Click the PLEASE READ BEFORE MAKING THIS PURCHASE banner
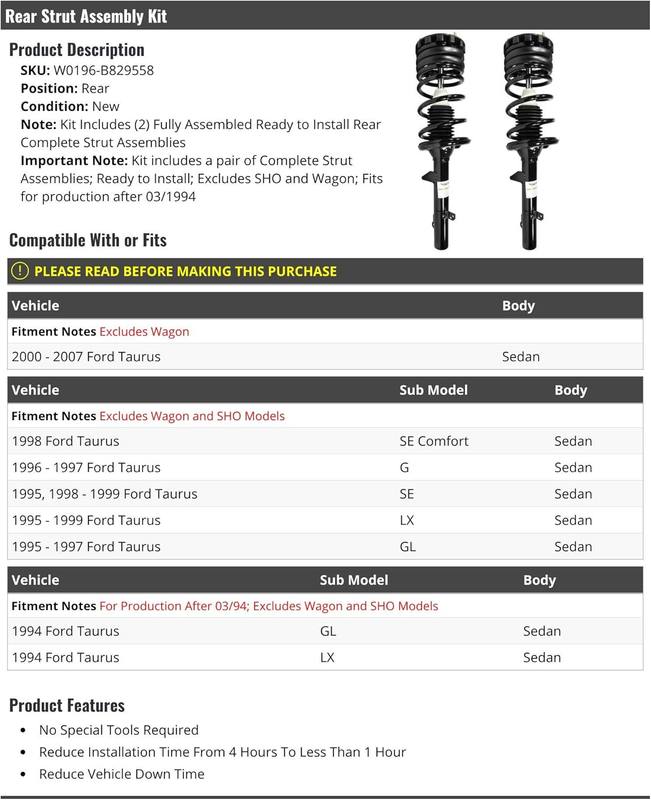 325,271
